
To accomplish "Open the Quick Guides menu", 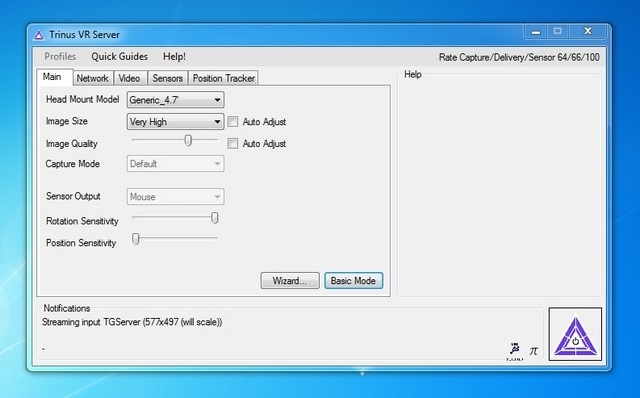I will 120,56.
